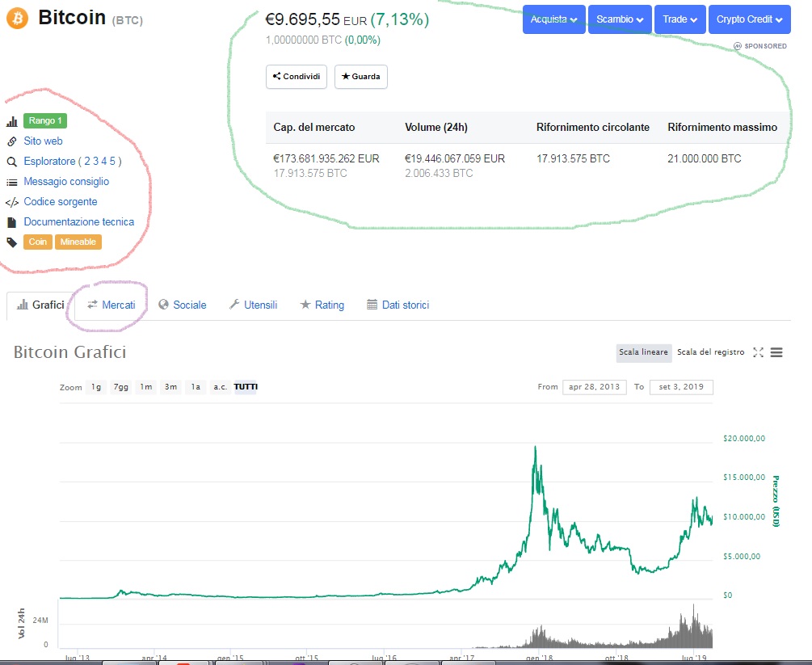The height and width of the screenshot is (665, 812).
Task: Click the magnifier icon beside Esploratore
Action: pos(11,162)
